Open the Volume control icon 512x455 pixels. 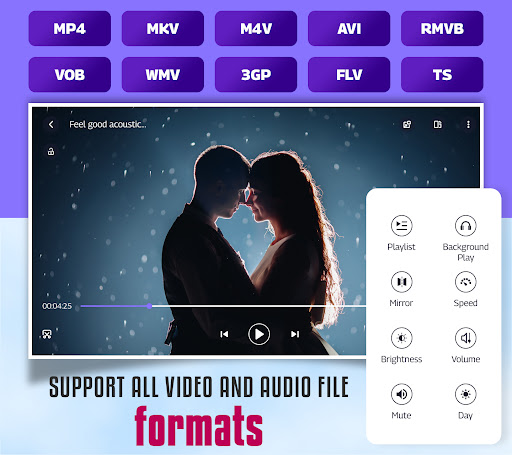click(x=466, y=338)
